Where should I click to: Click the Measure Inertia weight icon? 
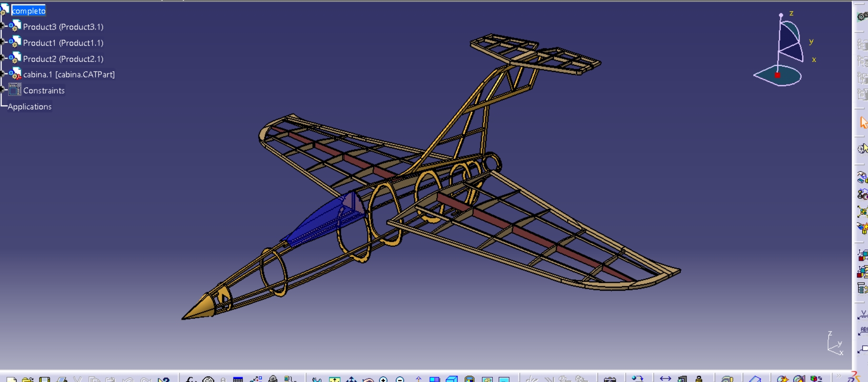(698, 380)
